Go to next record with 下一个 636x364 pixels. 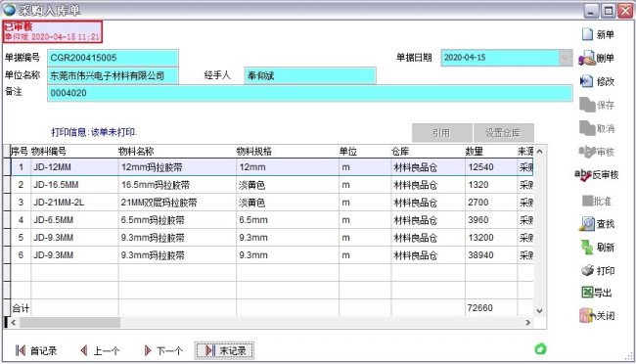point(163,350)
